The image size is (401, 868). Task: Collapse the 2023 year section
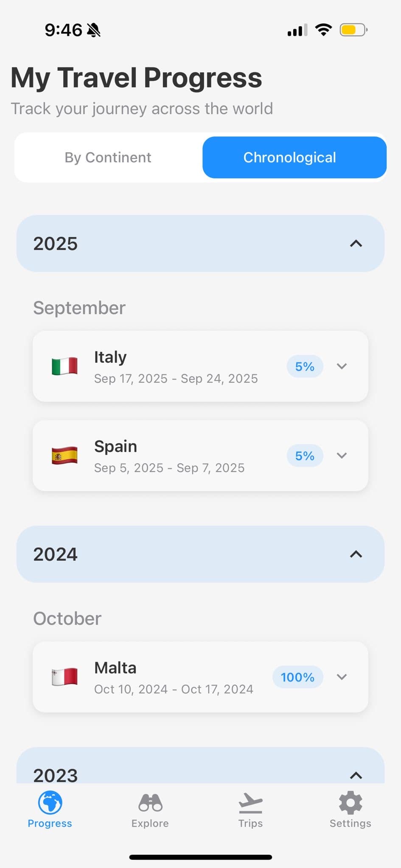coord(356,775)
